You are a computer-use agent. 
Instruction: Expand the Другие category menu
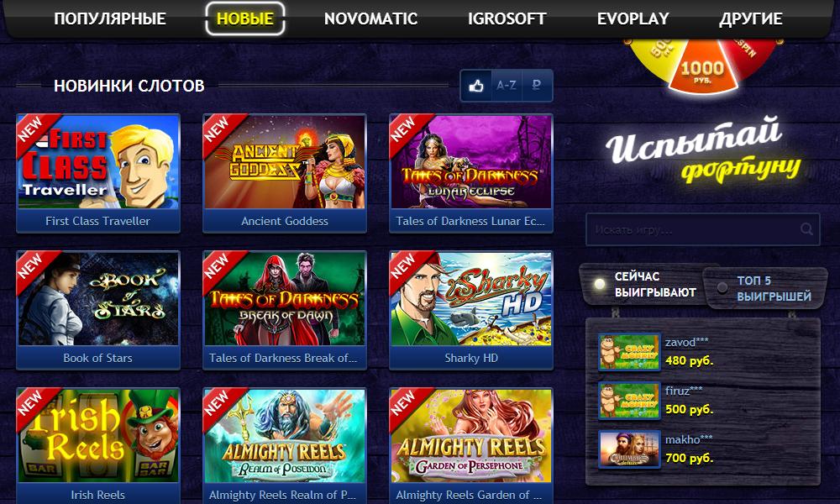[750, 18]
